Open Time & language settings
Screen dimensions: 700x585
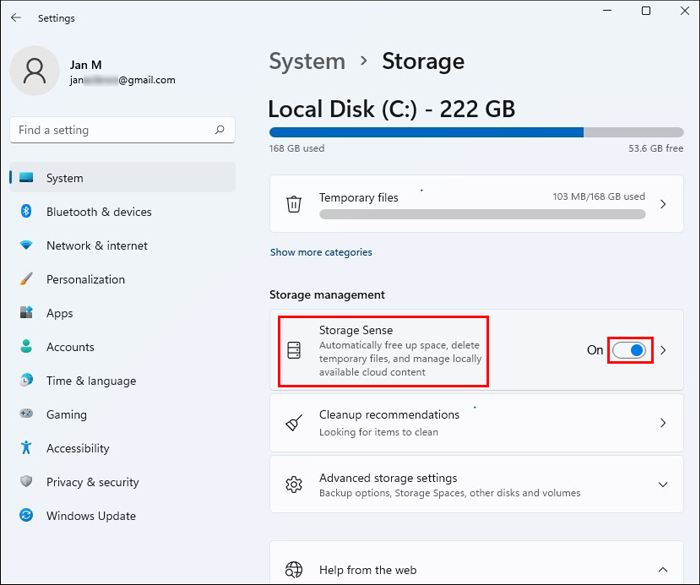pos(122,380)
